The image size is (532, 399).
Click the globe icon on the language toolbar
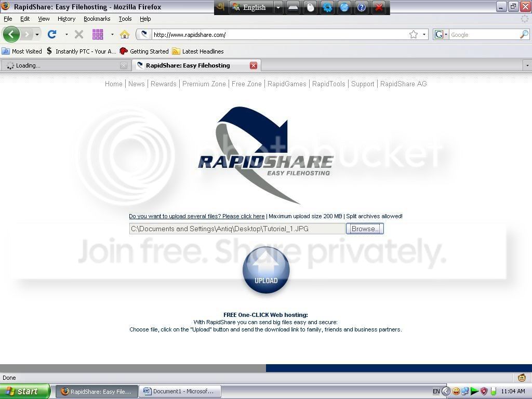pos(344,7)
